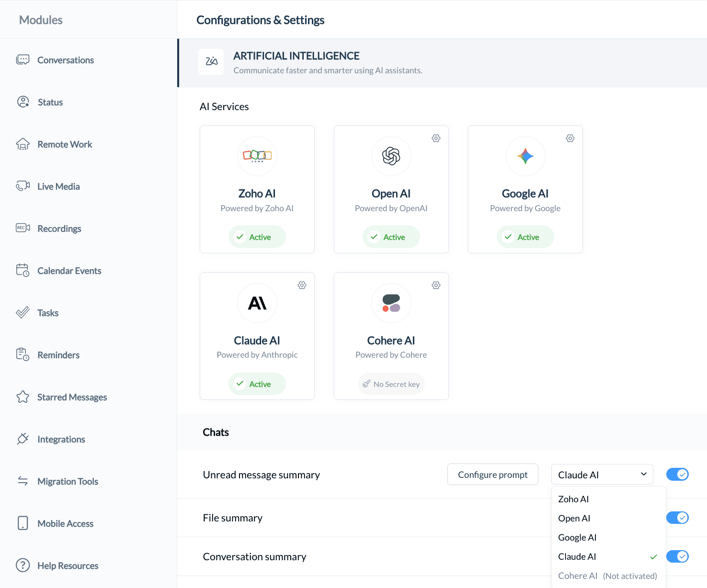Click the Status sidebar icon
This screenshot has width=707, height=588.
[x=23, y=102]
